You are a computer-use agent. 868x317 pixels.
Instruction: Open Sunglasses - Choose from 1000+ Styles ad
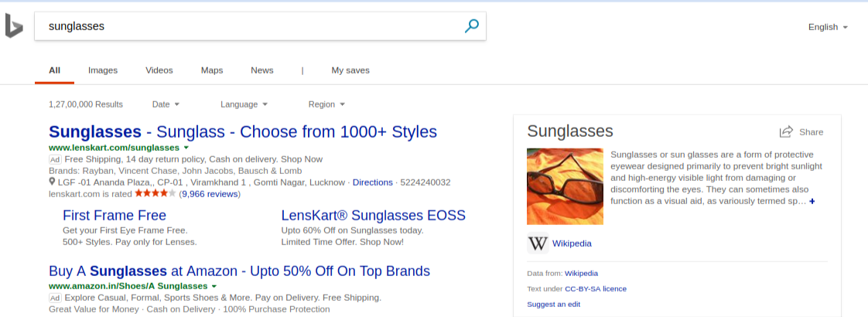[x=243, y=131]
